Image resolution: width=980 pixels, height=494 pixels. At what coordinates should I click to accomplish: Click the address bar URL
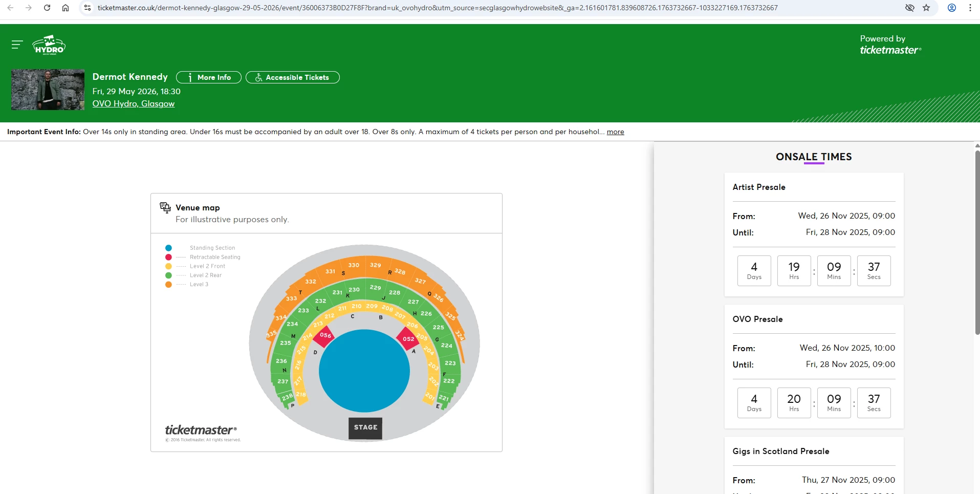tap(438, 8)
